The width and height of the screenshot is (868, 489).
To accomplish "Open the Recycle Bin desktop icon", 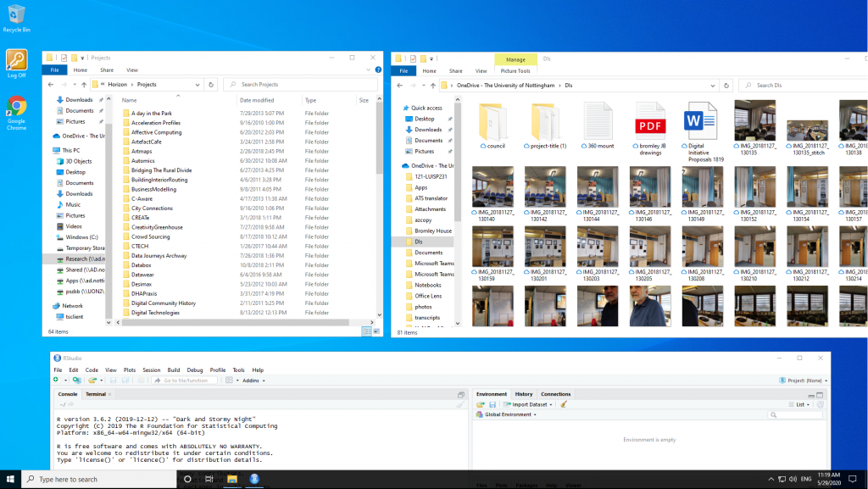I will coord(14,14).
